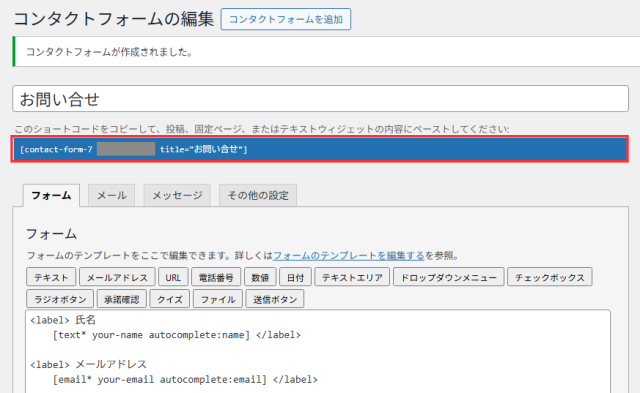Insert a クイズ tag

pos(170,299)
